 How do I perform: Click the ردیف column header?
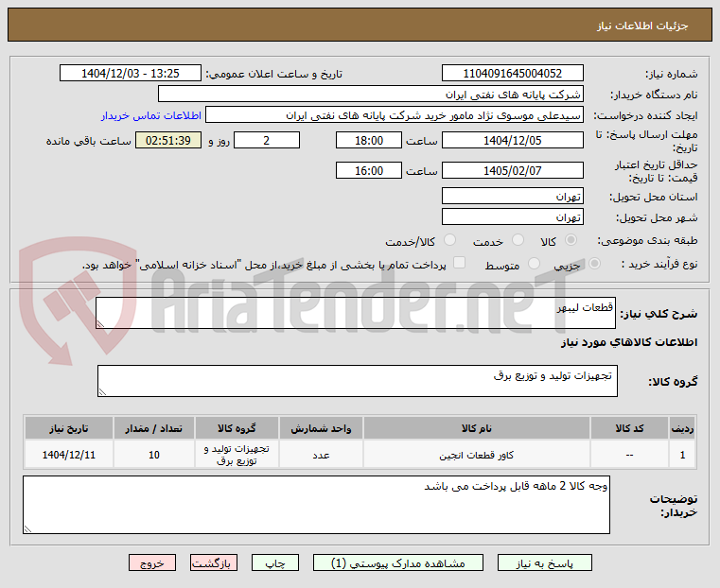point(682,428)
